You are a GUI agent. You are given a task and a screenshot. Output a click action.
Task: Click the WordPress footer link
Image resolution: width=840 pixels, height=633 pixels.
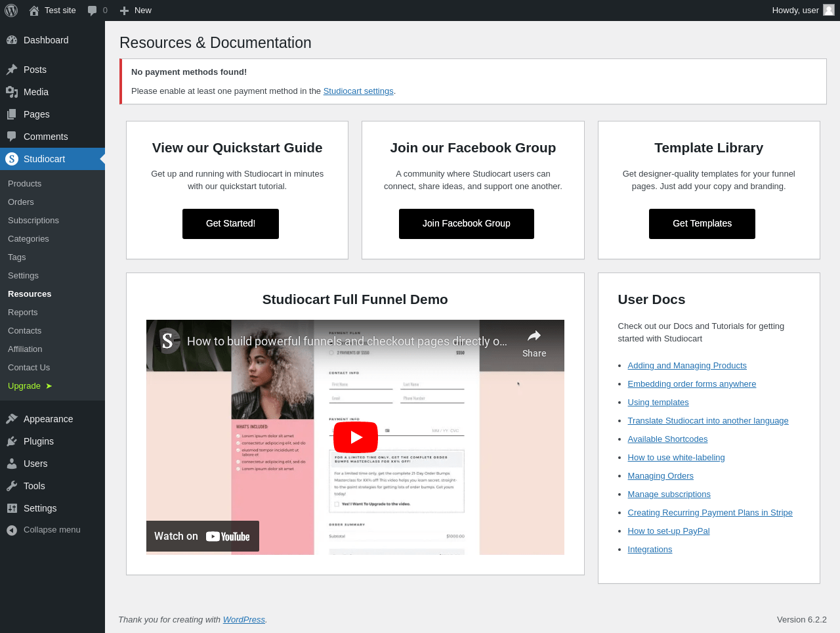tap(244, 620)
